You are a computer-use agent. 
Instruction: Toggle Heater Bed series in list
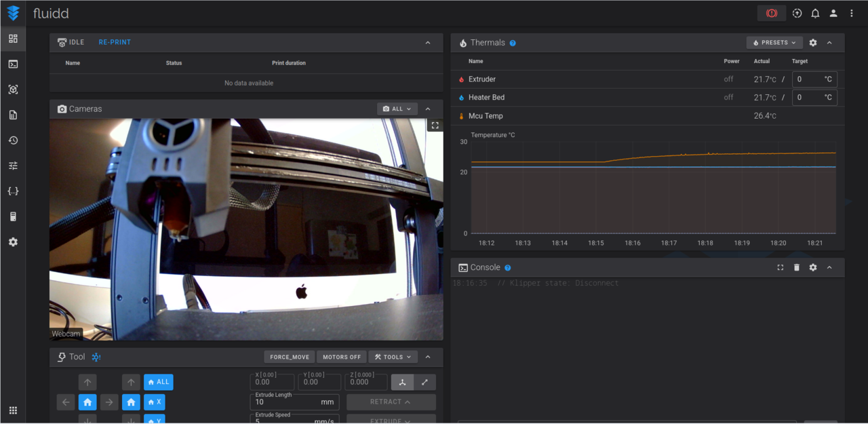(x=486, y=98)
